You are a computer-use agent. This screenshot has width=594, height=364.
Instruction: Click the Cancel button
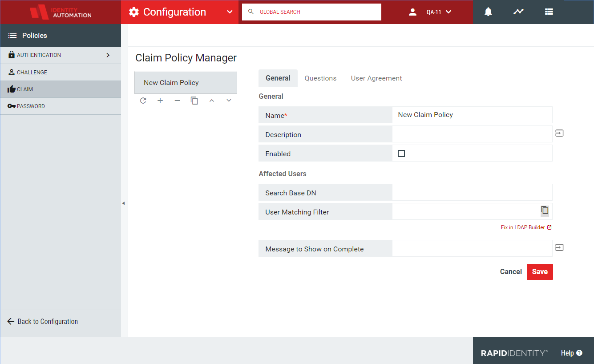[511, 272]
